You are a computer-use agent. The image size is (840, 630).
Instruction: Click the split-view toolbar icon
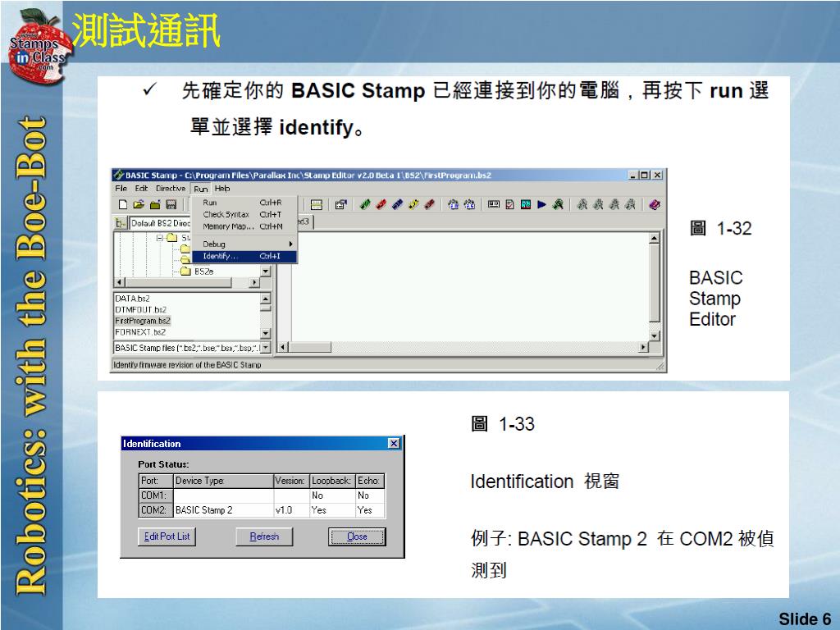[317, 204]
